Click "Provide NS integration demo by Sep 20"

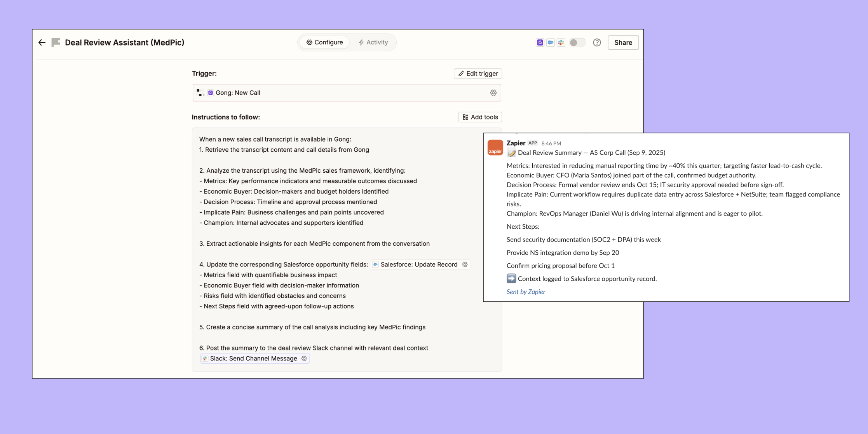click(x=563, y=253)
